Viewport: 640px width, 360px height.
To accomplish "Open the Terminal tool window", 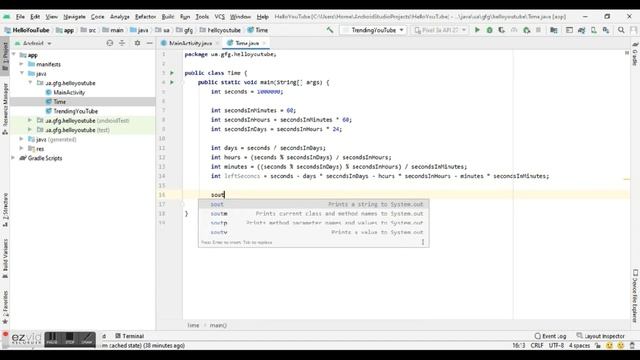I will click(x=129, y=336).
